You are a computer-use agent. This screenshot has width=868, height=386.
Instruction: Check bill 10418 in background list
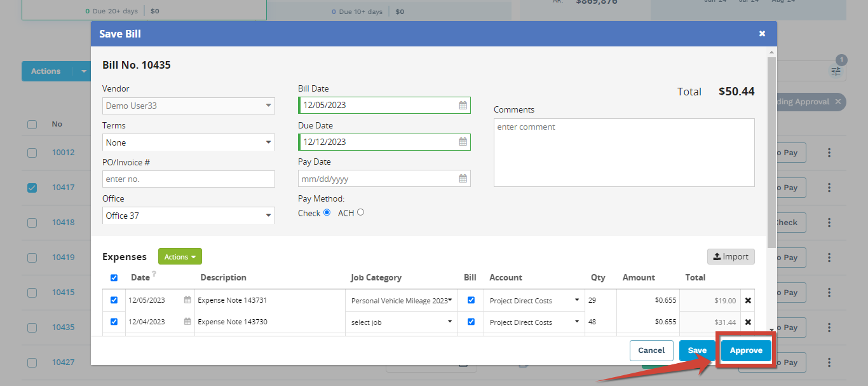(32, 223)
